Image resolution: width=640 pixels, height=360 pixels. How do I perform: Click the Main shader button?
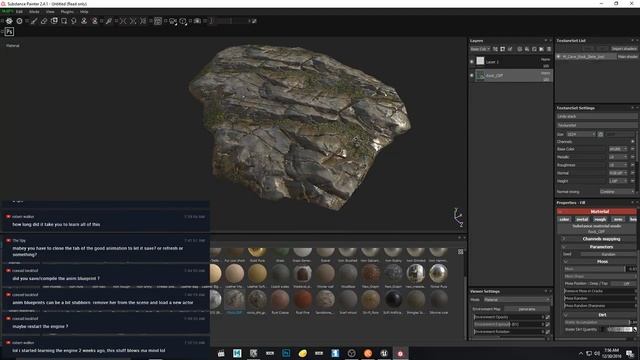coord(627,57)
